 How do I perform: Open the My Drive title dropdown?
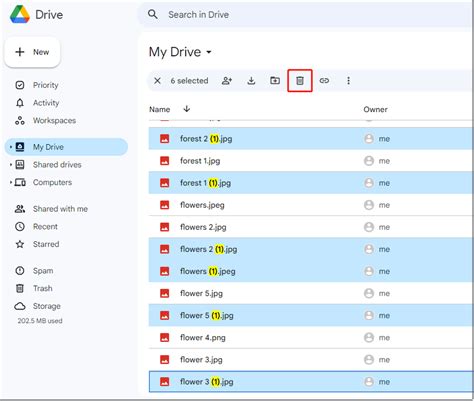tap(209, 52)
